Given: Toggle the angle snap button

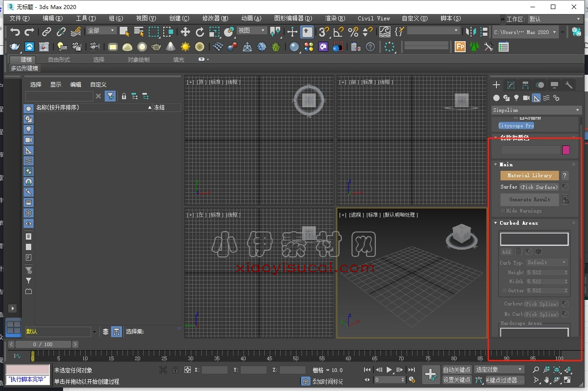Looking at the screenshot, I should 338,32.
